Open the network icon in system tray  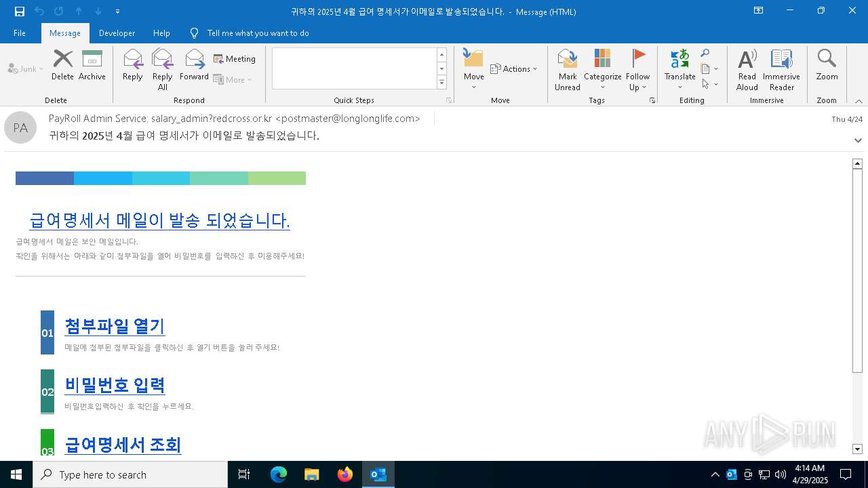coord(764,474)
